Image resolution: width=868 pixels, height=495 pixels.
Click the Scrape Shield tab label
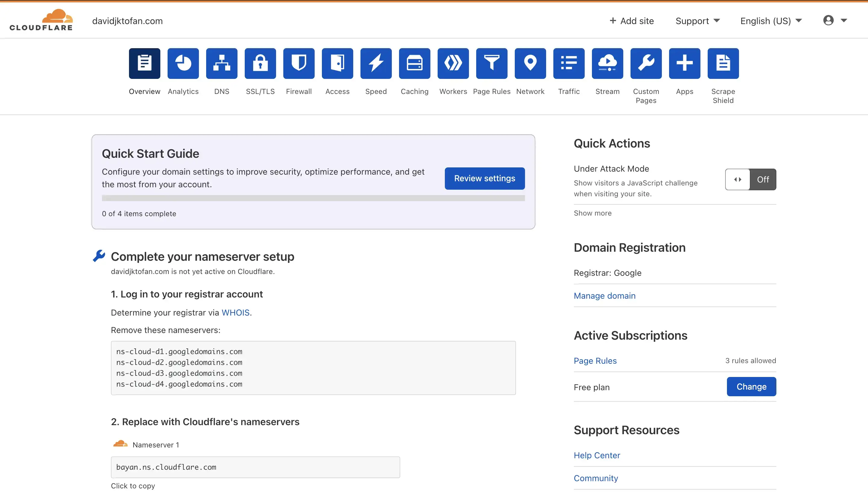point(723,96)
